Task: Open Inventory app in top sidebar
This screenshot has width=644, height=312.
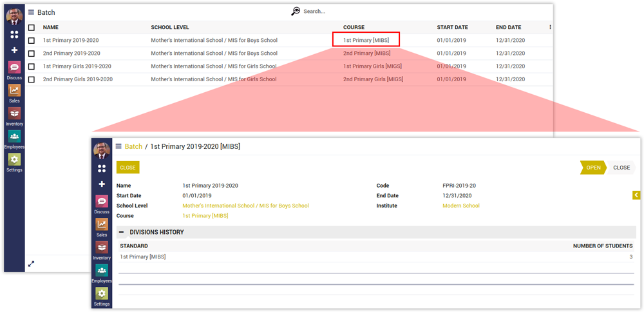Action: pos(14,114)
